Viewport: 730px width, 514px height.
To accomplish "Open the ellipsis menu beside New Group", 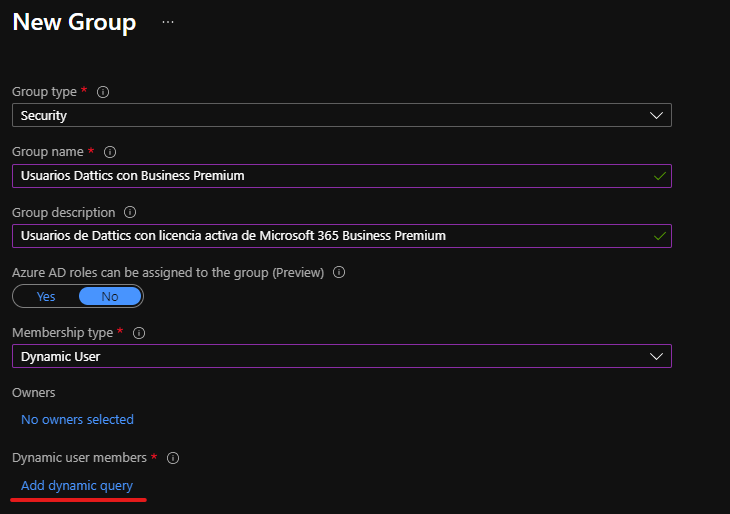I will coord(168,22).
